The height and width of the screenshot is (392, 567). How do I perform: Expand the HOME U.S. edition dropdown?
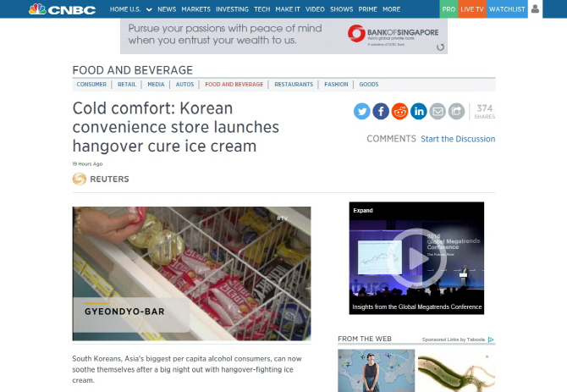click(x=149, y=10)
